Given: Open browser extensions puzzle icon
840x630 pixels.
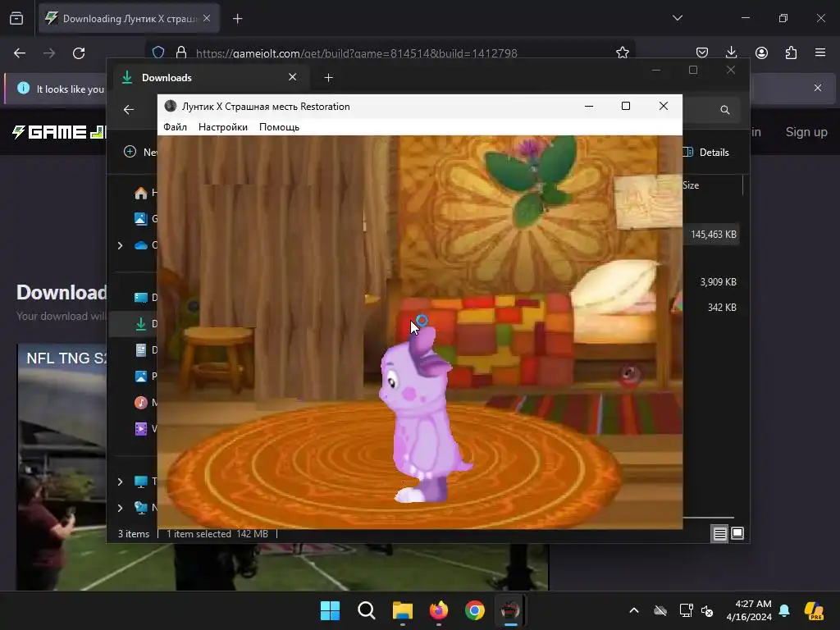Looking at the screenshot, I should click(791, 52).
